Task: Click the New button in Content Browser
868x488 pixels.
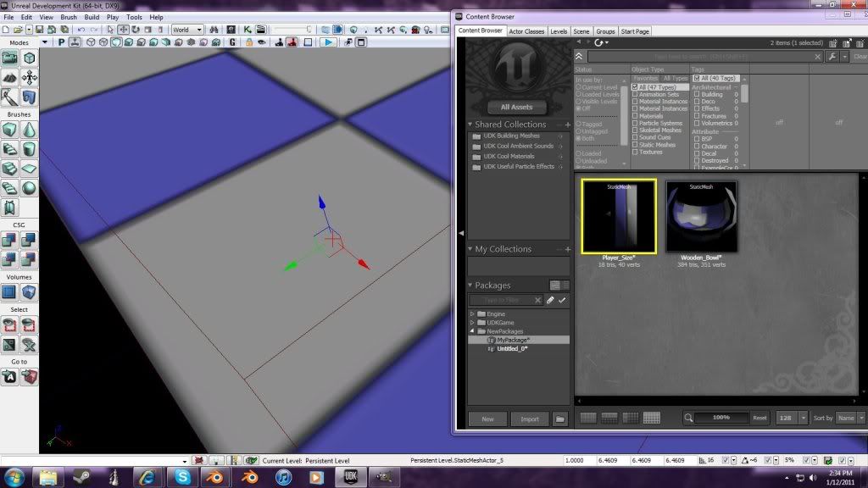Action: pyautogui.click(x=487, y=419)
